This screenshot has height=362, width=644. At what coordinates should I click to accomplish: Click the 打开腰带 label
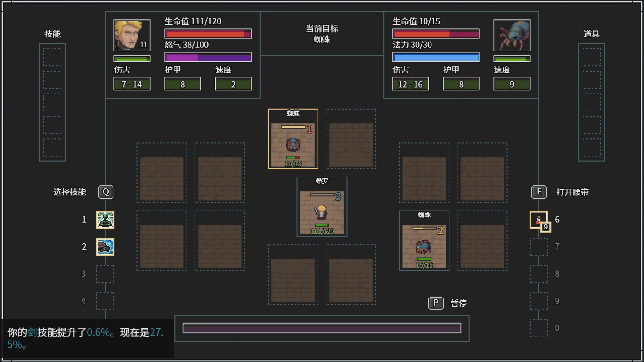pyautogui.click(x=572, y=192)
